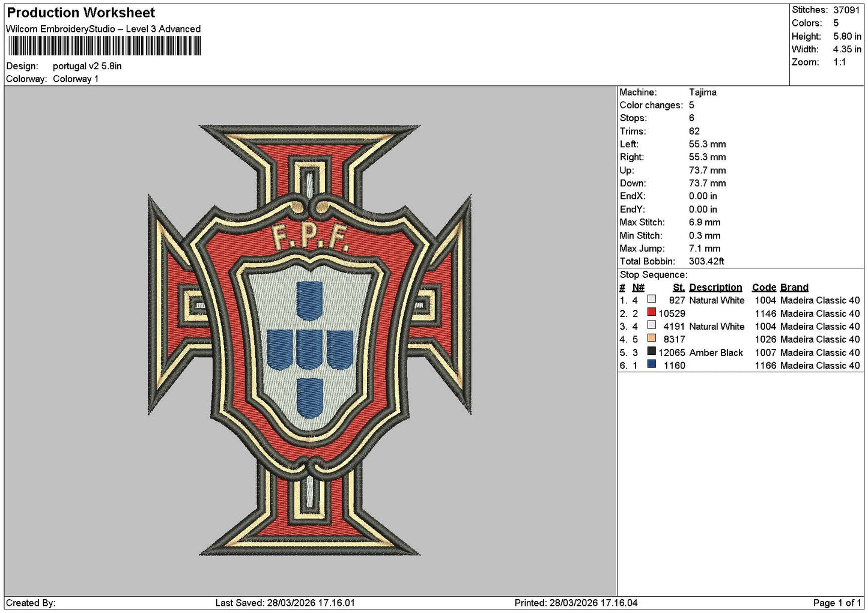Click the zoom value 1:1
The height and width of the screenshot is (613, 868).
(839, 62)
